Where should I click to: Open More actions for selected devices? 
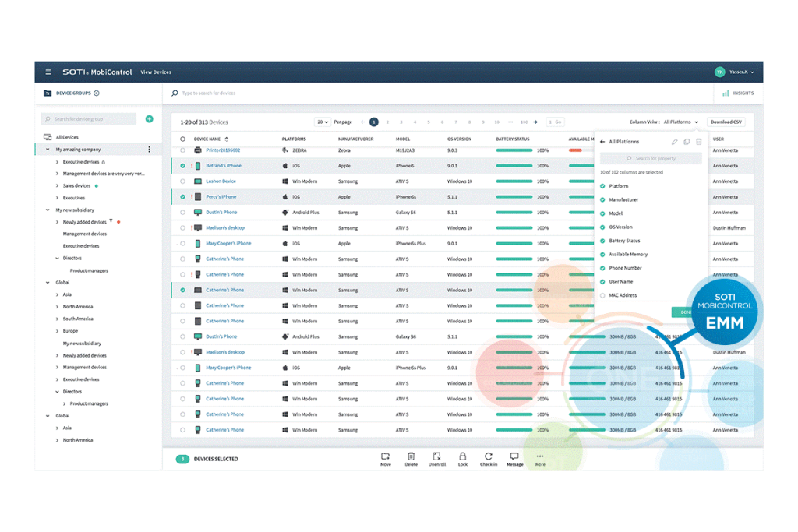tap(540, 460)
